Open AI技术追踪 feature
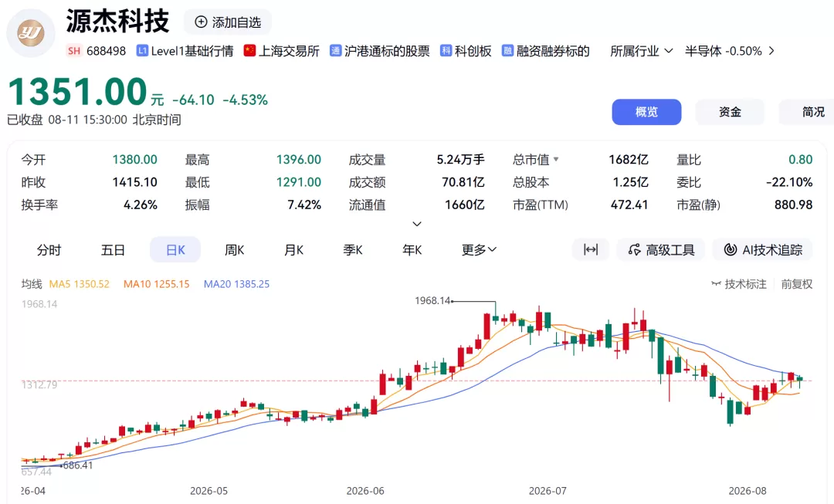This screenshot has height=504, width=834. pyautogui.click(x=763, y=249)
